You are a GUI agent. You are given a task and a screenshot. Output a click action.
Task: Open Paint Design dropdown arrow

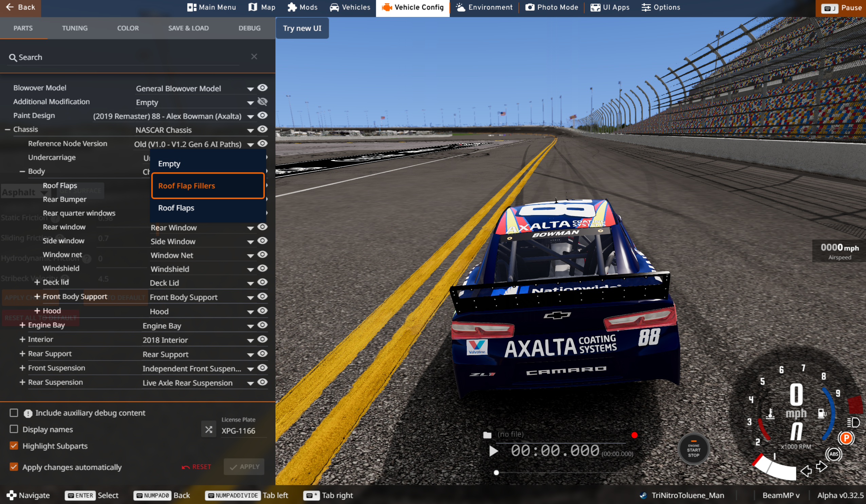pos(250,116)
